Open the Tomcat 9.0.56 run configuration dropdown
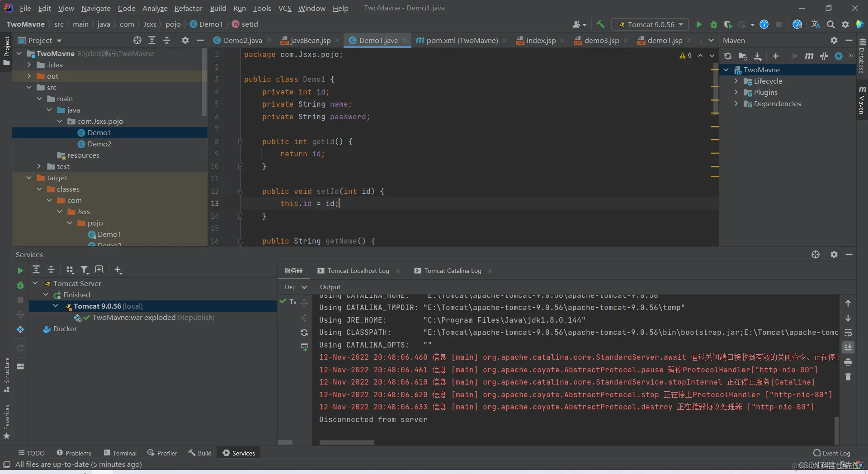This screenshot has width=868, height=474. pyautogui.click(x=651, y=24)
